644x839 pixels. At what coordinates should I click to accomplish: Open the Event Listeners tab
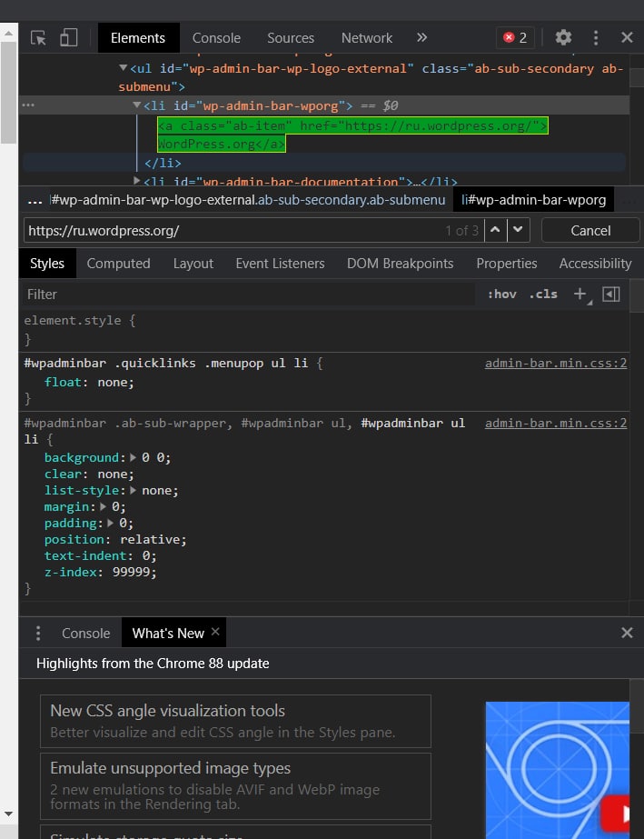point(281,264)
